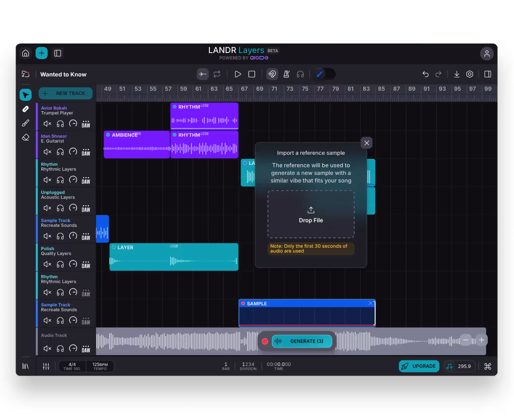Click the headphones monitor icon in the top toolbar
This screenshot has width=514, height=420.
(x=300, y=74)
